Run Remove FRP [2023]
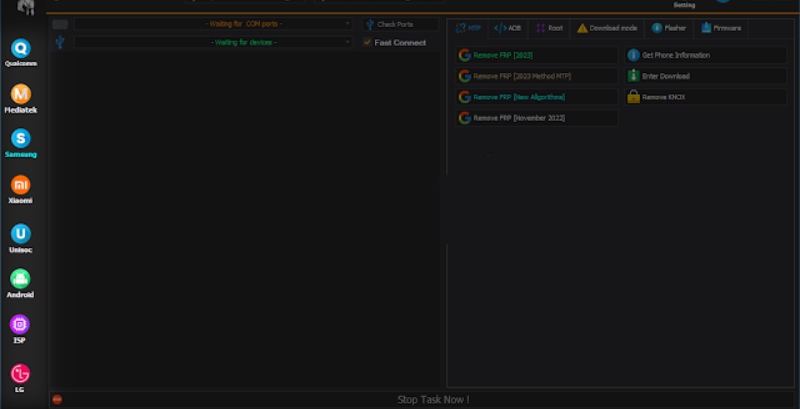This screenshot has height=409, width=800. coord(537,55)
